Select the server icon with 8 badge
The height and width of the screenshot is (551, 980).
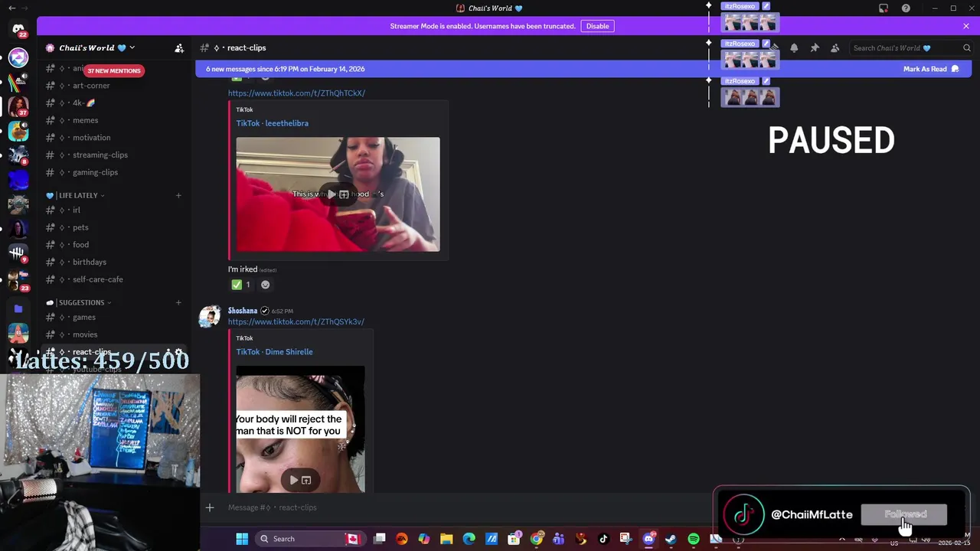tap(18, 155)
